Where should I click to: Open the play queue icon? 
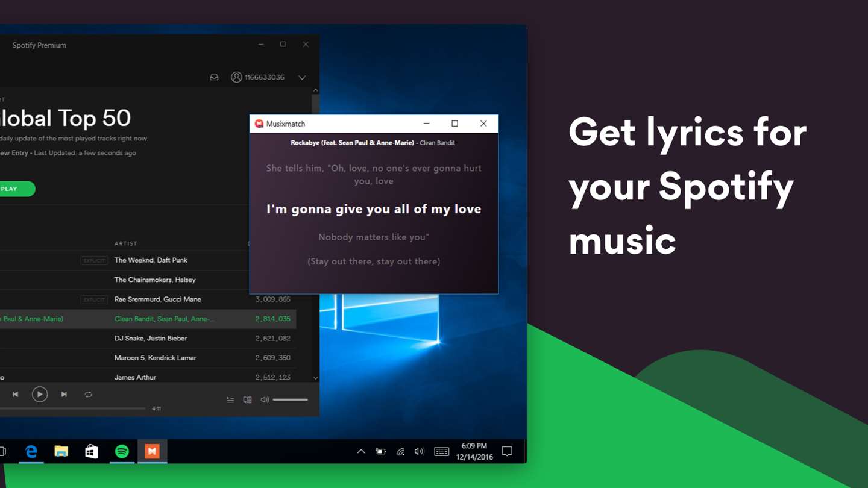[x=230, y=399]
